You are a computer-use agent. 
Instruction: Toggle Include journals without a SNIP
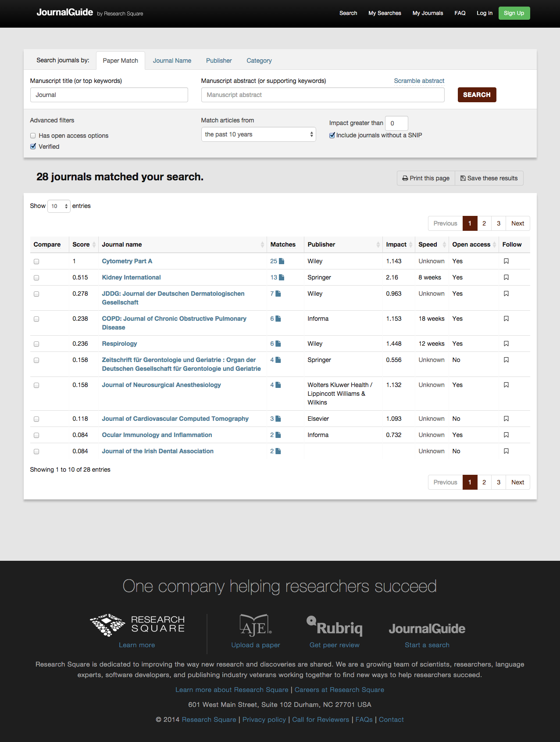point(332,135)
